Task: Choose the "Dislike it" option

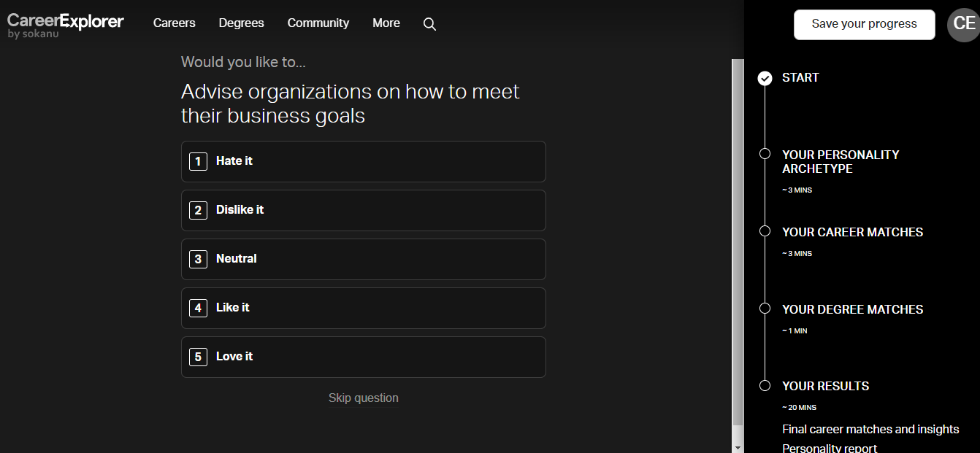Action: click(363, 210)
